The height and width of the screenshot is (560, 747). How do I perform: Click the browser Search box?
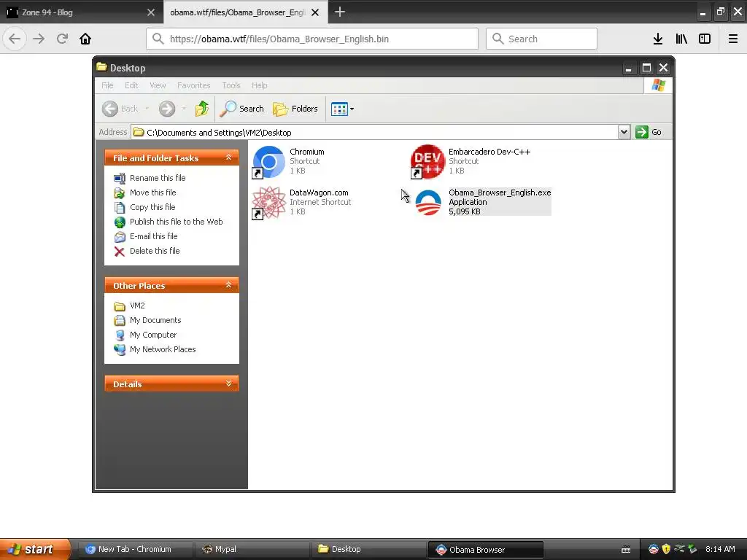coord(541,39)
